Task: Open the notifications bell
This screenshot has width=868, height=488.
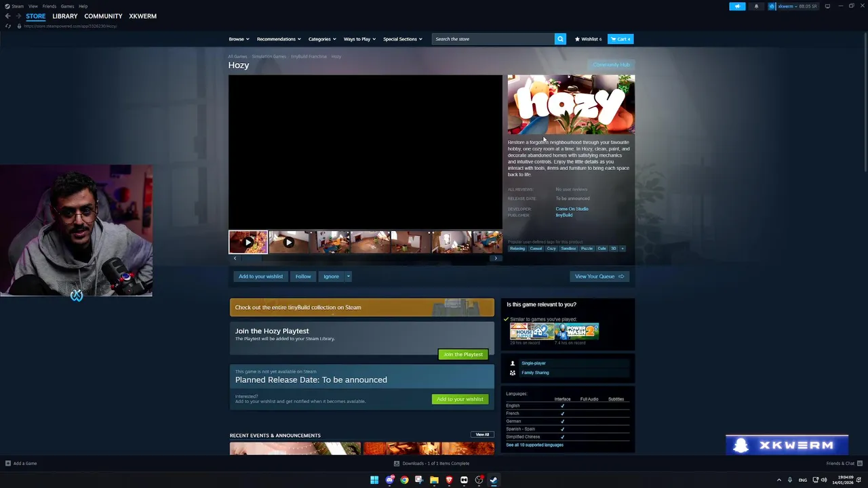Action: [756, 6]
